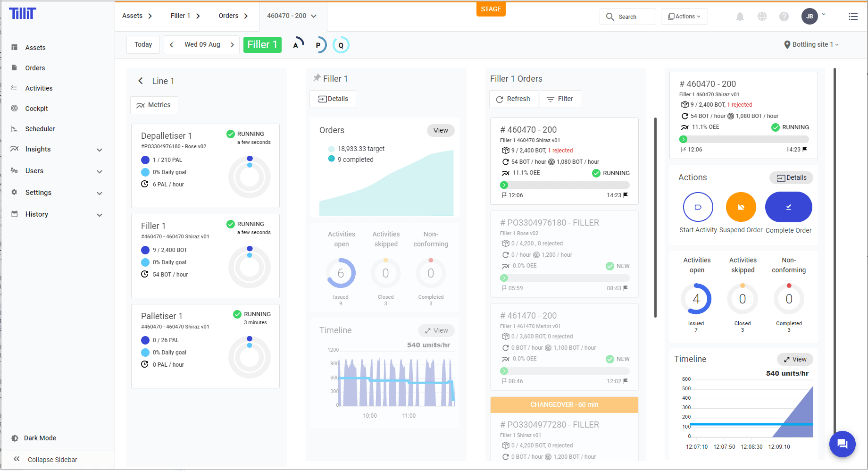Click the Refresh button in Filler 1 Orders
Viewport: 868px width, 471px height.
coord(513,99)
